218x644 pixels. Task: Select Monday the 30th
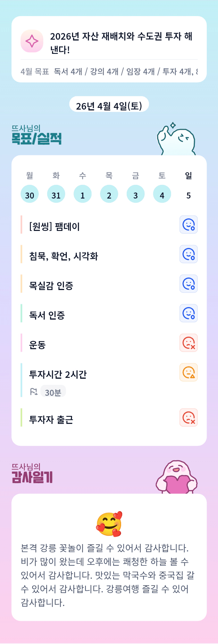[30, 194]
